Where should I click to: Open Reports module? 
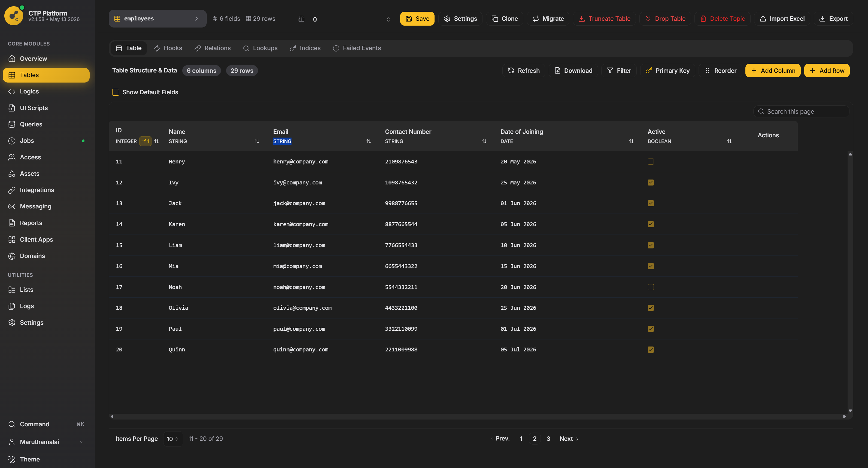[x=46, y=223]
